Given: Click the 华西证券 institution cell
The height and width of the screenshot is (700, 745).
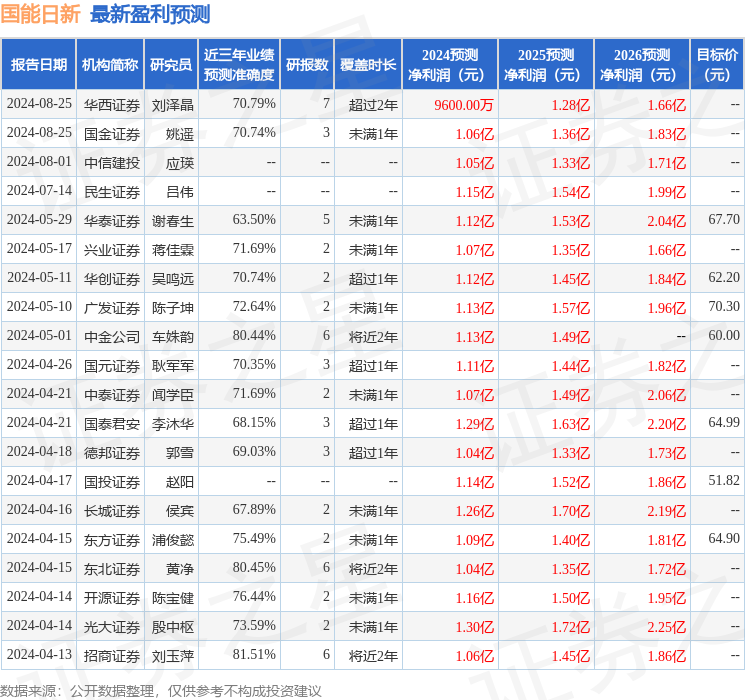Looking at the screenshot, I should pyautogui.click(x=112, y=105).
